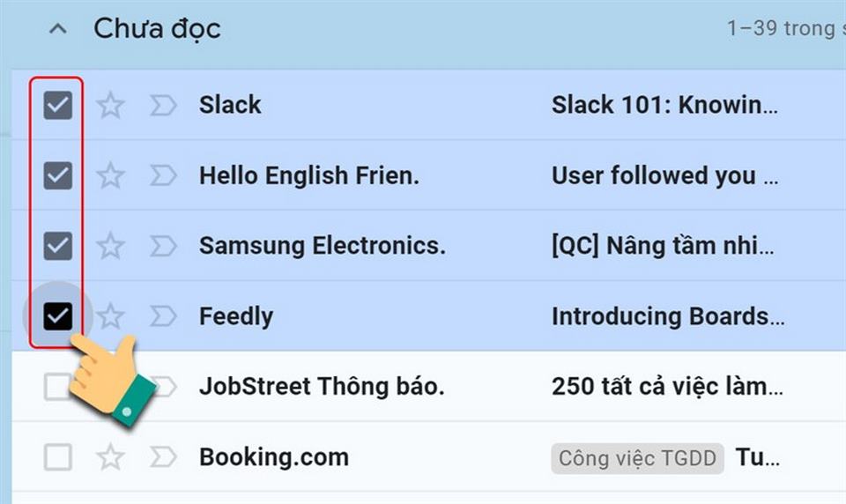Star the Booking.com email
The height and width of the screenshot is (504, 846).
tap(110, 457)
